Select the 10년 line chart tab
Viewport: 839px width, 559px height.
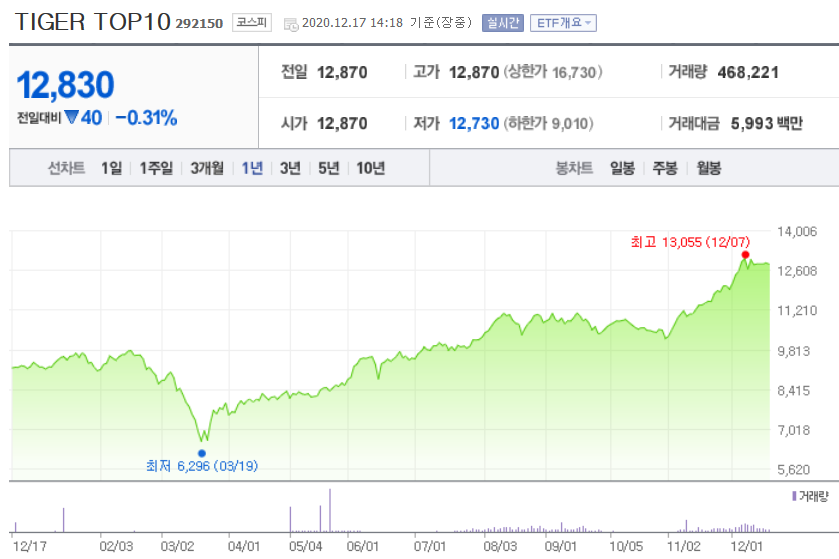[x=370, y=169]
